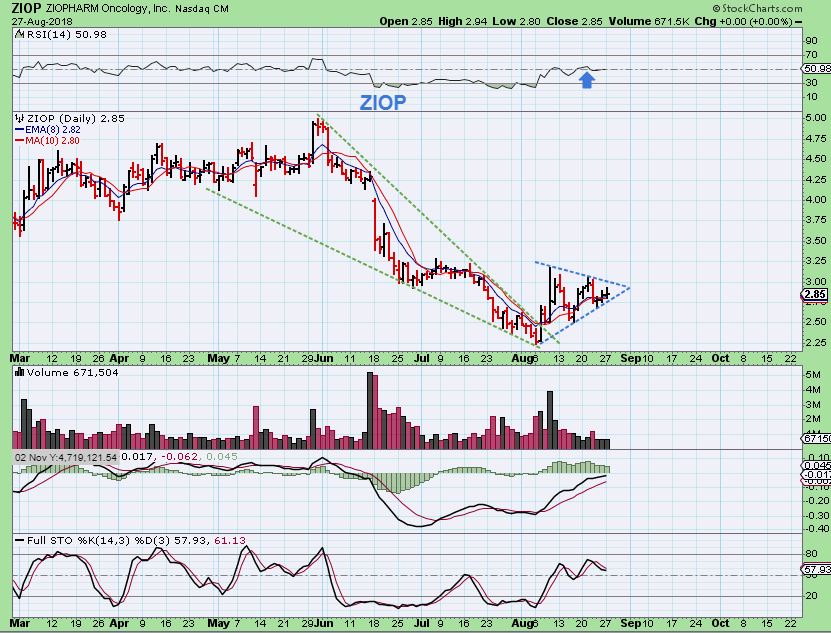This screenshot has height=633, width=831.
Task: Click the 90 level on the RSI axis
Action: pyautogui.click(x=811, y=41)
